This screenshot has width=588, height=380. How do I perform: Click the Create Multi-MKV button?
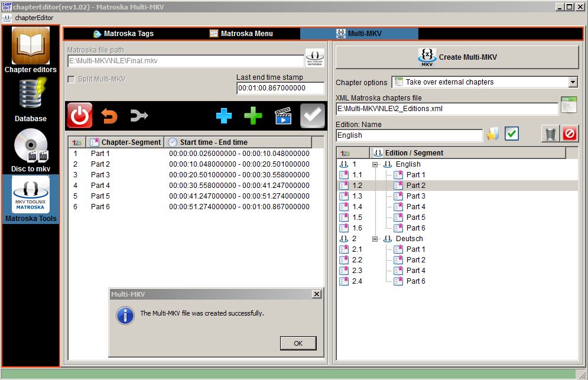(x=457, y=57)
